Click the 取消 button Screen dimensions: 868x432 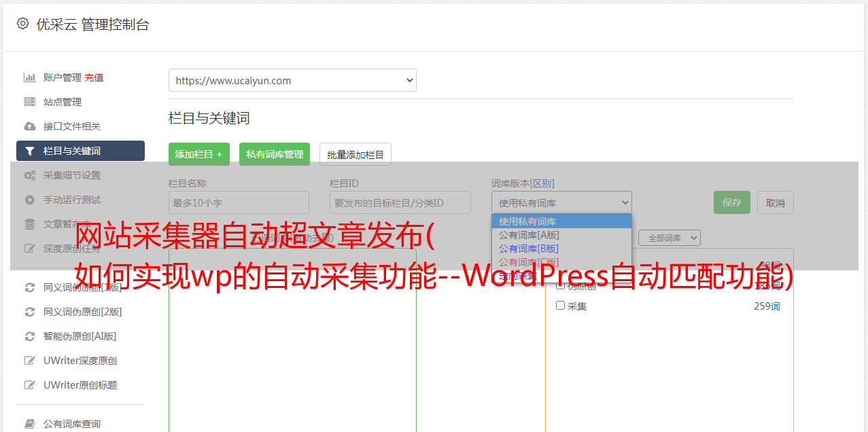776,202
